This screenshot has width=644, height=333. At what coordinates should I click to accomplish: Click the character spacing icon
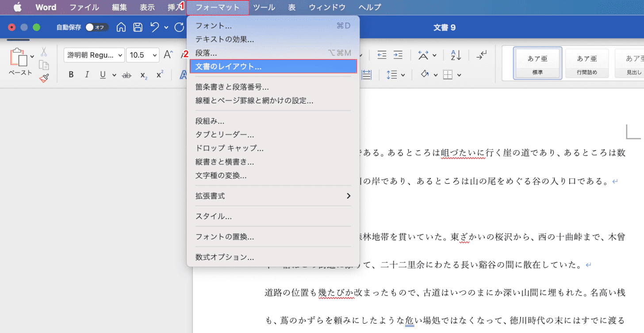coord(423,55)
